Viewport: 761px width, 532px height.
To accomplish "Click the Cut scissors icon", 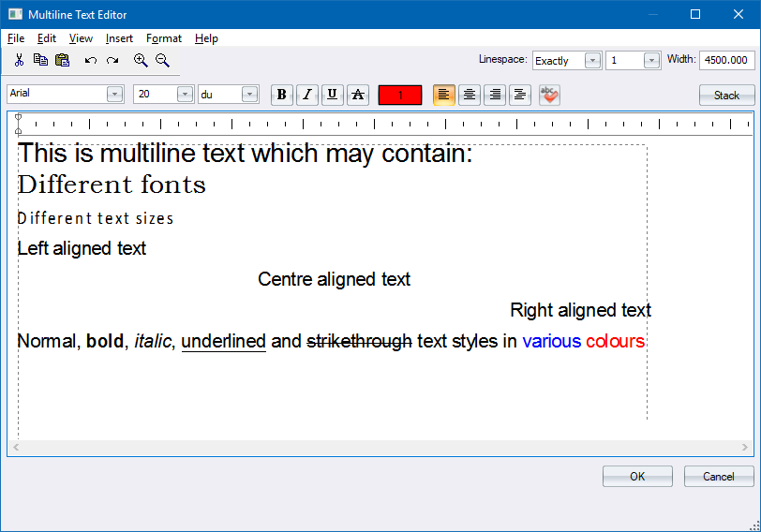I will coord(19,60).
